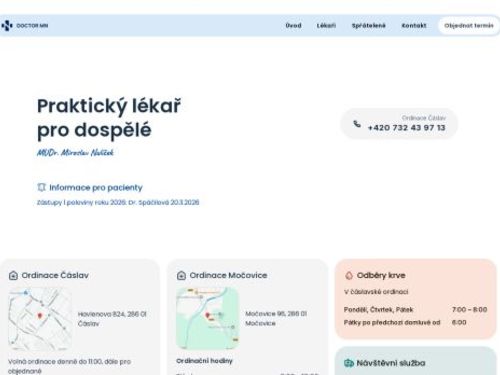Click the house icon beside Ordinace Močovice
This screenshot has height=375, width=500.
181,275
